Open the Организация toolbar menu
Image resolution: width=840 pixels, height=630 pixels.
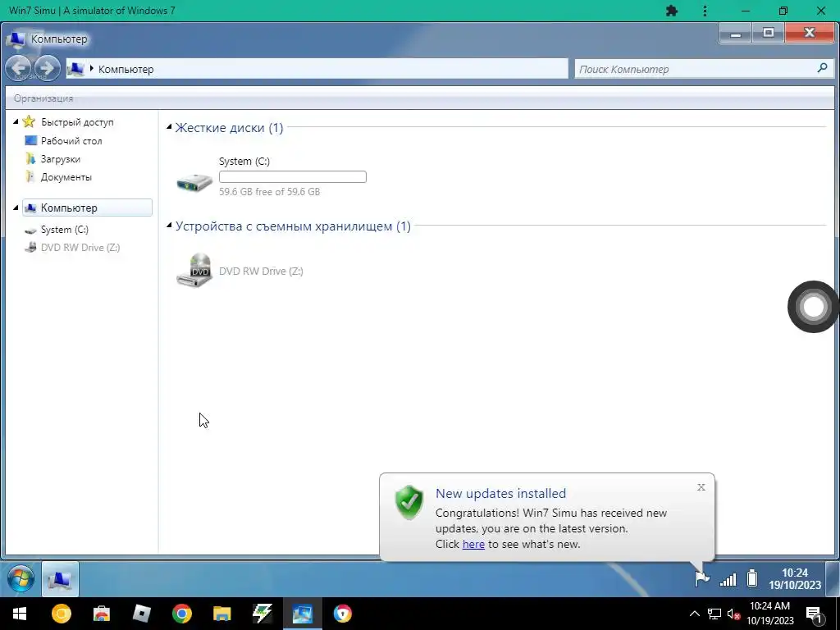pos(43,98)
